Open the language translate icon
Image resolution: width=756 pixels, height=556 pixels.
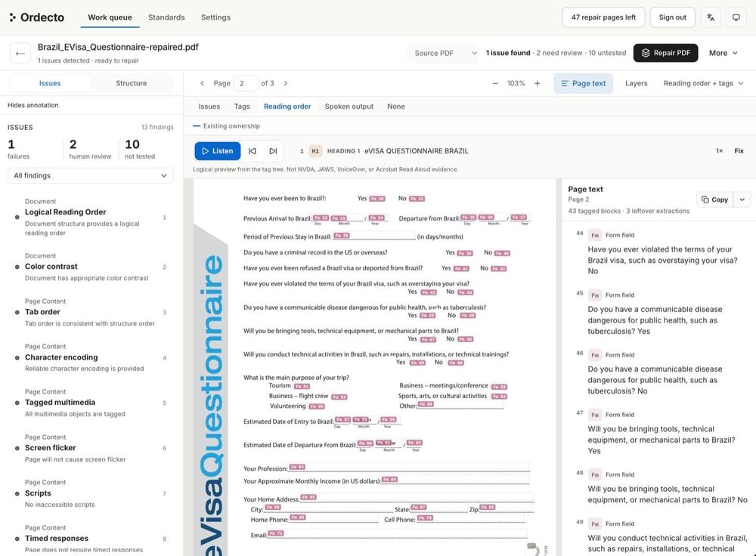711,17
